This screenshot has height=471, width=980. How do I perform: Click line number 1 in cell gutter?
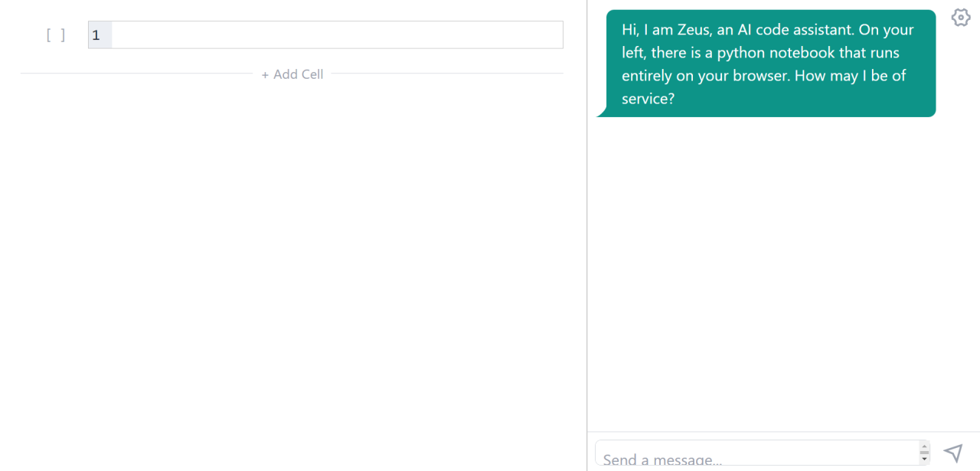click(96, 35)
